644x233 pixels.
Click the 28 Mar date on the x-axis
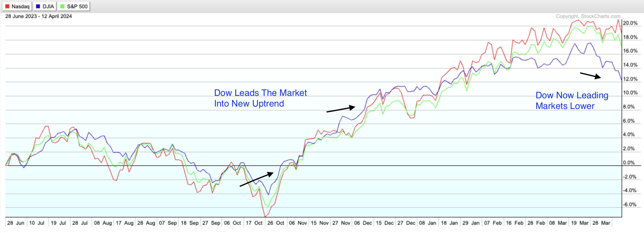(601, 223)
